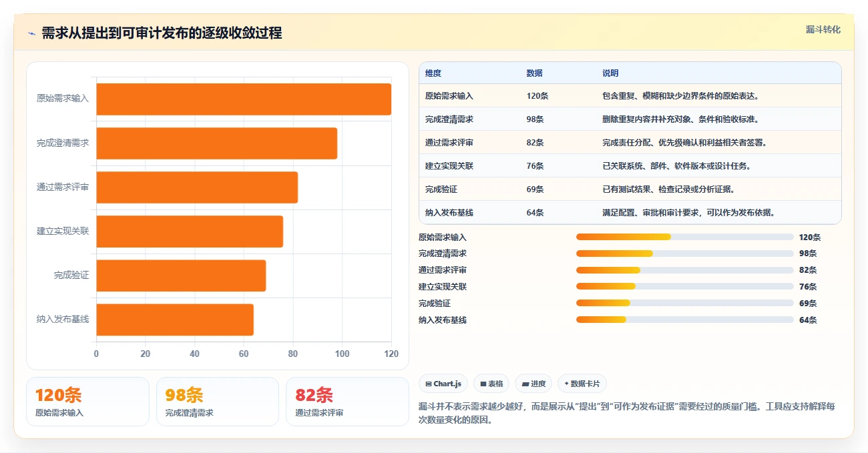Click the lightning icon beside the panel title
Viewport: 868px width, 453px height.
31,33
